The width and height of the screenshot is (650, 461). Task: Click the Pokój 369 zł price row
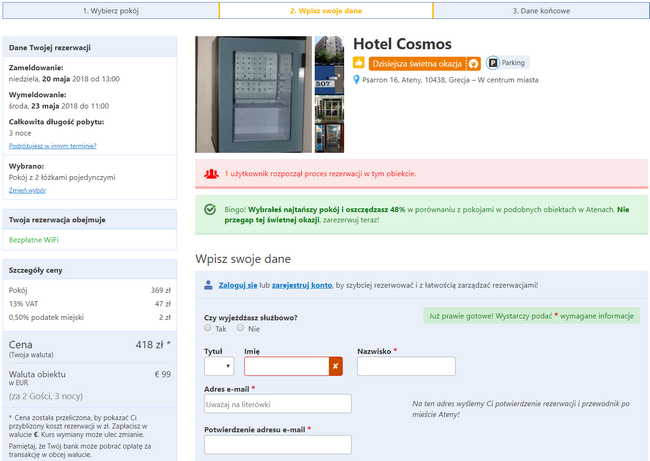90,290
